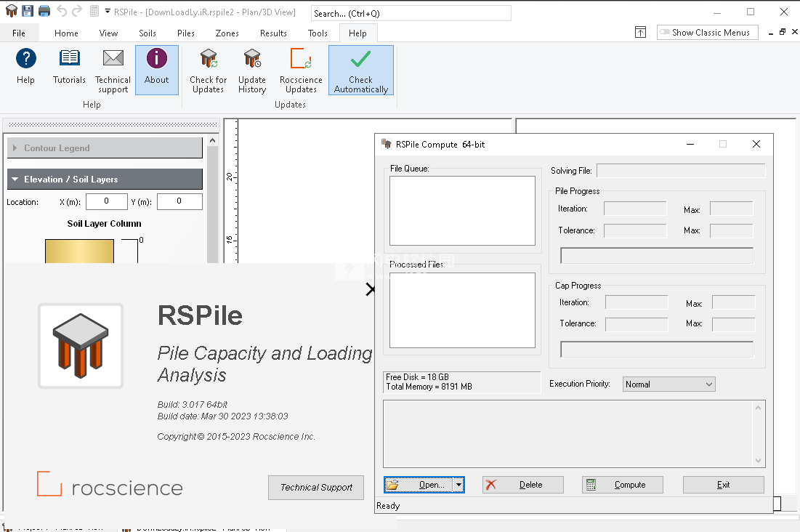This screenshot has width=800, height=532.
Task: Click the ribbon collapse icon beside Classic Menus
Action: [x=640, y=32]
